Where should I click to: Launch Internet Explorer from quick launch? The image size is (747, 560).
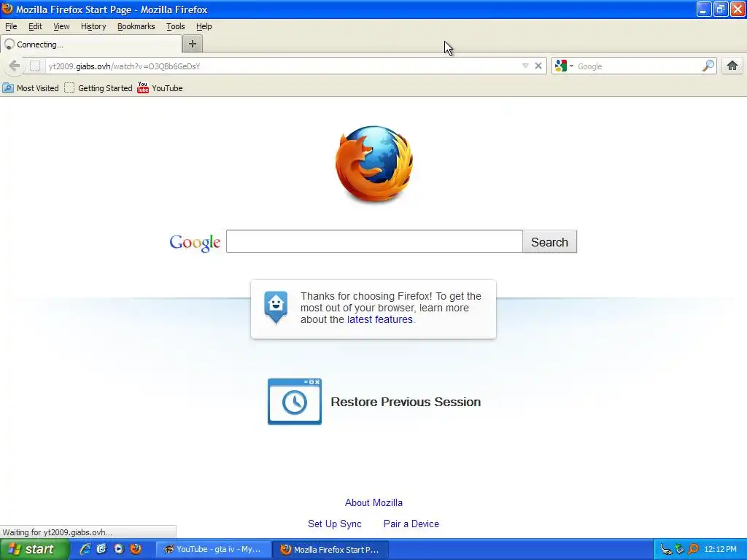(x=85, y=549)
